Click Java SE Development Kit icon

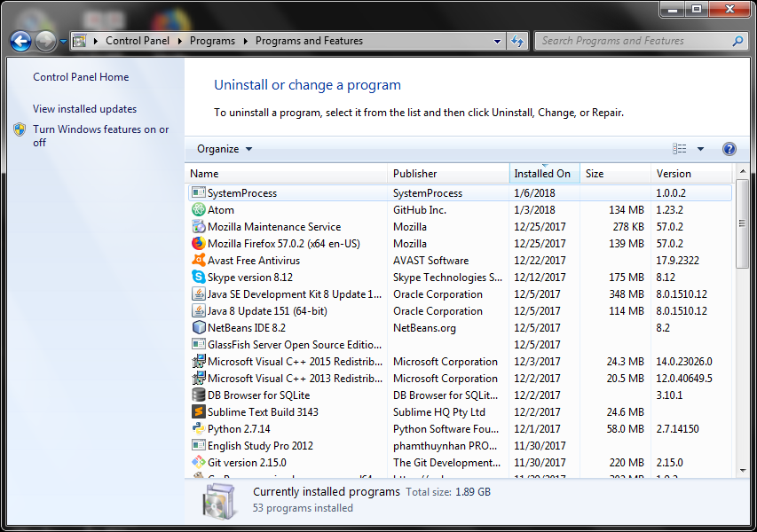[199, 294]
